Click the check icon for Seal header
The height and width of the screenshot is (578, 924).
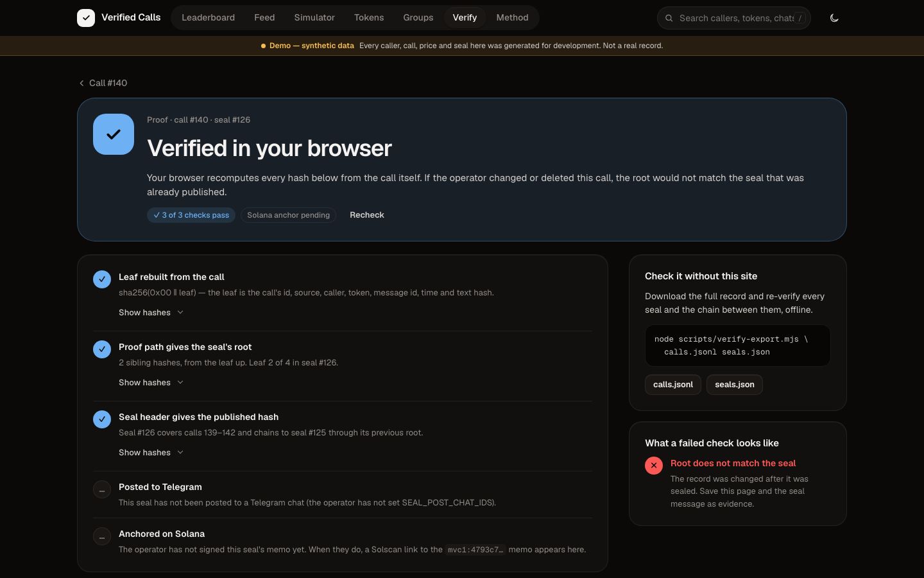pyautogui.click(x=102, y=419)
